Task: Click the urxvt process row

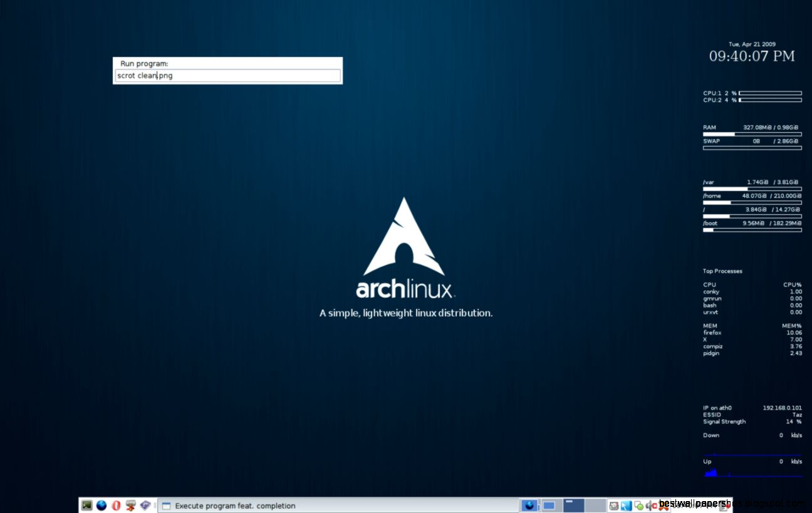Action: point(752,312)
